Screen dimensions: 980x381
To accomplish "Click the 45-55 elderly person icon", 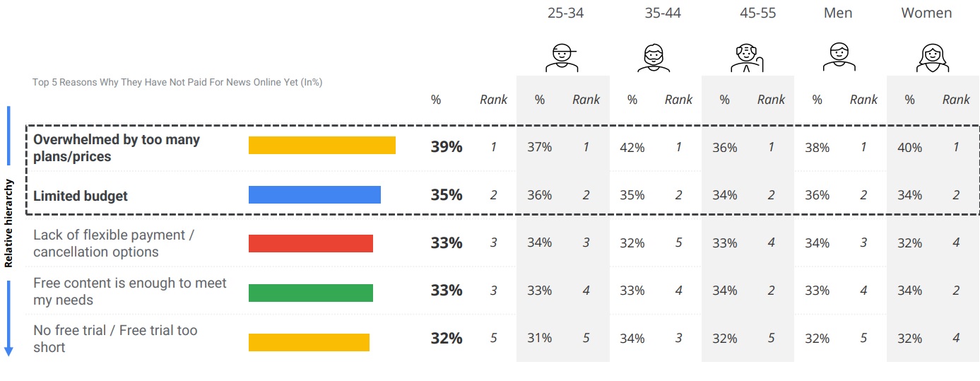I will [748, 58].
